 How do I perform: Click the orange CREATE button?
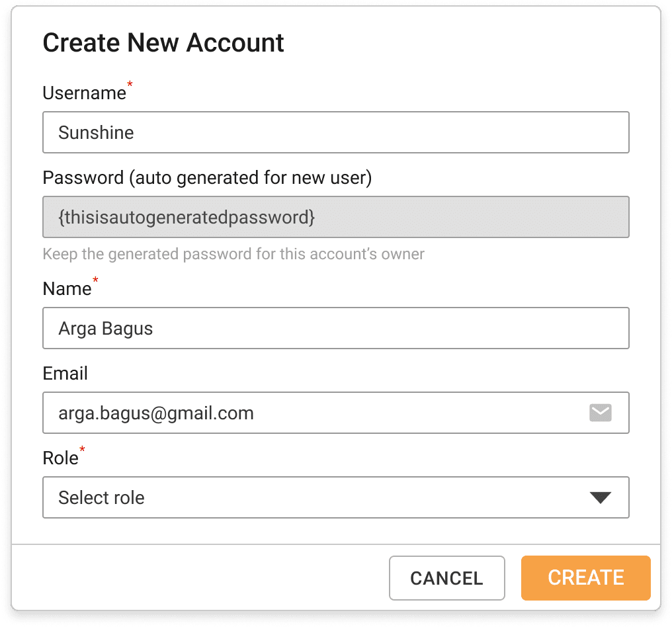point(586,578)
